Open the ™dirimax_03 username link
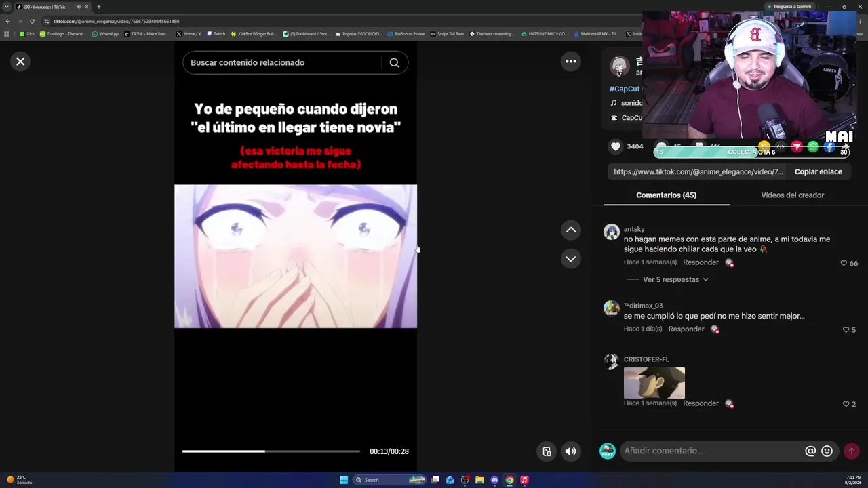The width and height of the screenshot is (868, 488). click(644, 306)
